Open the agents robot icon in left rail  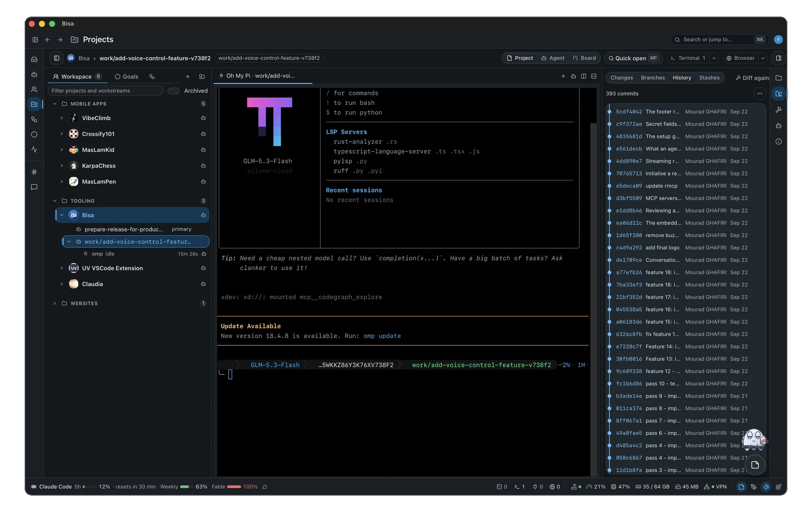[x=35, y=74]
